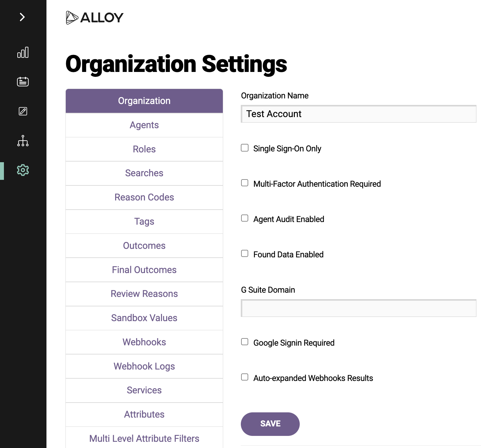This screenshot has height=448, width=481.
Task: Go to the Webhook Logs tab
Action: [x=144, y=367]
